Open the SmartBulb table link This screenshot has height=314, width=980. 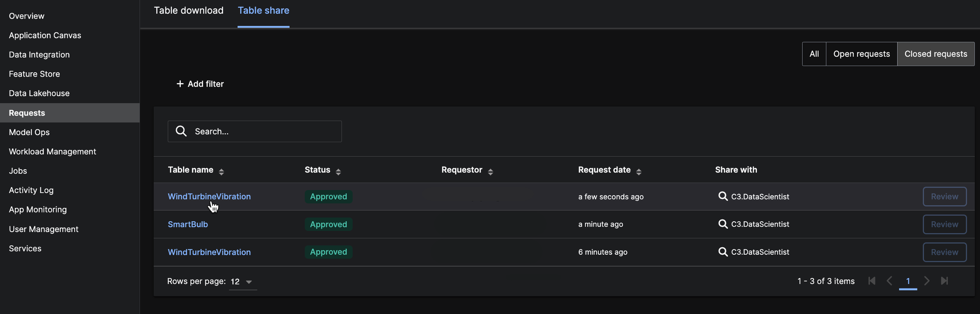tap(188, 224)
